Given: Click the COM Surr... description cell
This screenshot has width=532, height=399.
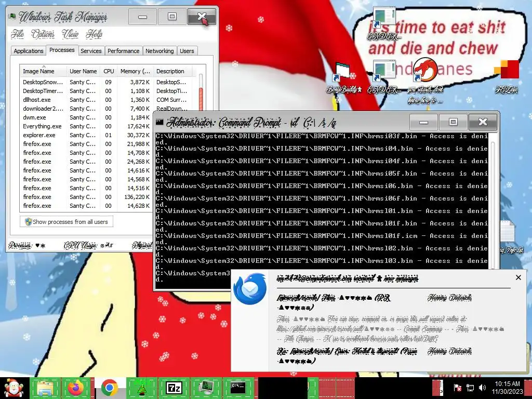Looking at the screenshot, I should point(171,100).
